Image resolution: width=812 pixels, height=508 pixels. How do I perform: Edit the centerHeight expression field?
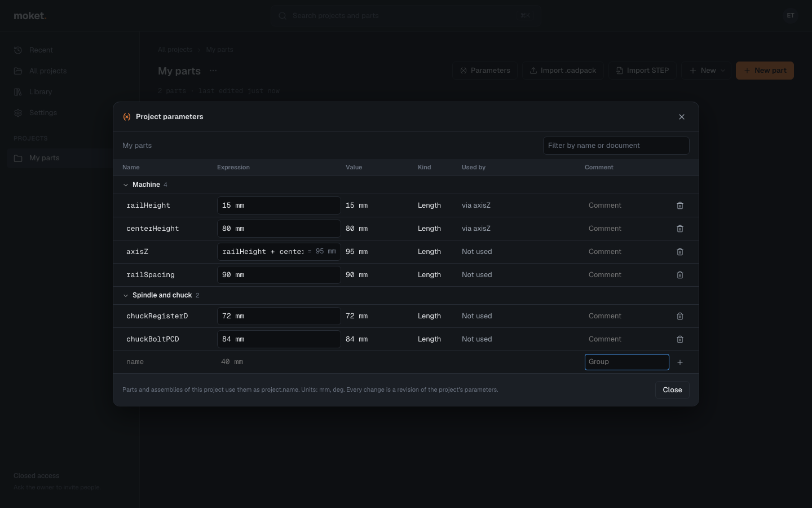tap(279, 229)
